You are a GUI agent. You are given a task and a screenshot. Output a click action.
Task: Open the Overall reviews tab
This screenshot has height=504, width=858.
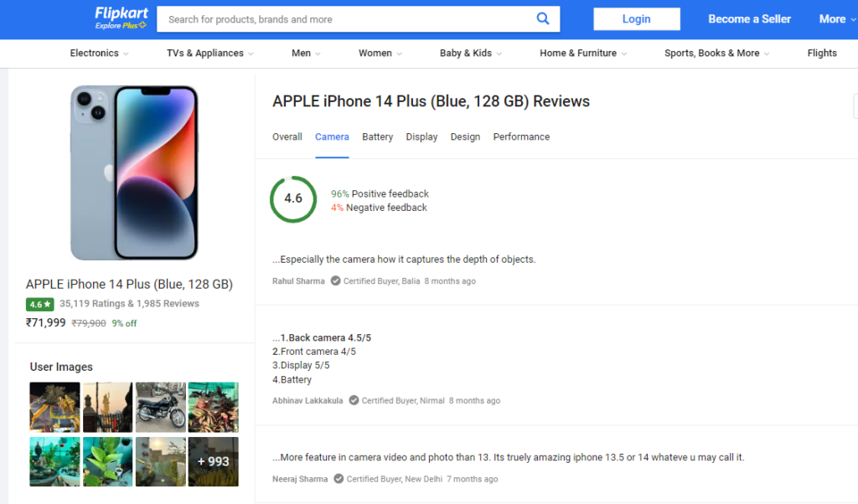[x=287, y=136]
